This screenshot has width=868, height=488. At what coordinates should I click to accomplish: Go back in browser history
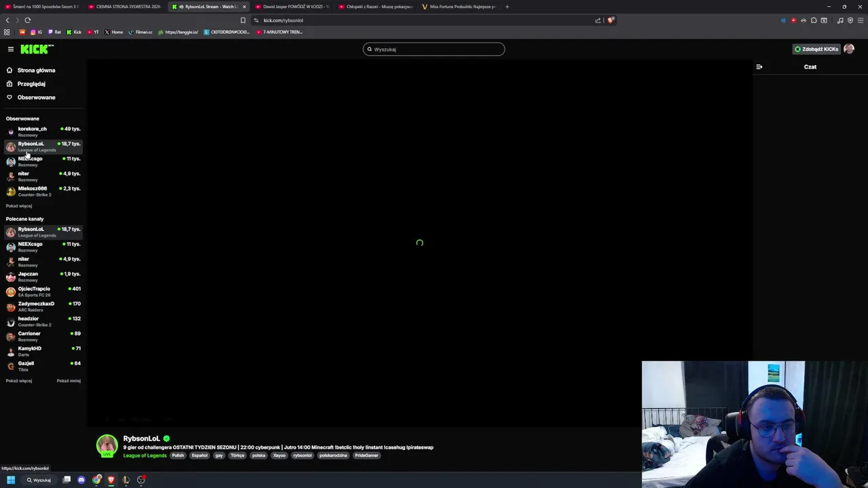(7, 20)
